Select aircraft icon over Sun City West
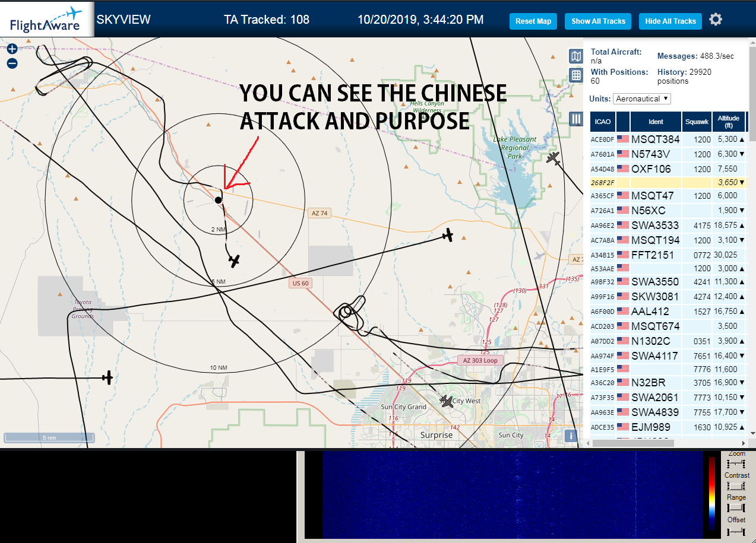 click(447, 402)
